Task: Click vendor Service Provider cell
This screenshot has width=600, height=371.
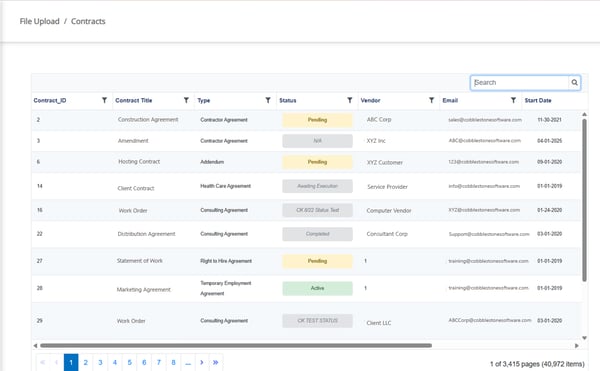Action: point(387,187)
